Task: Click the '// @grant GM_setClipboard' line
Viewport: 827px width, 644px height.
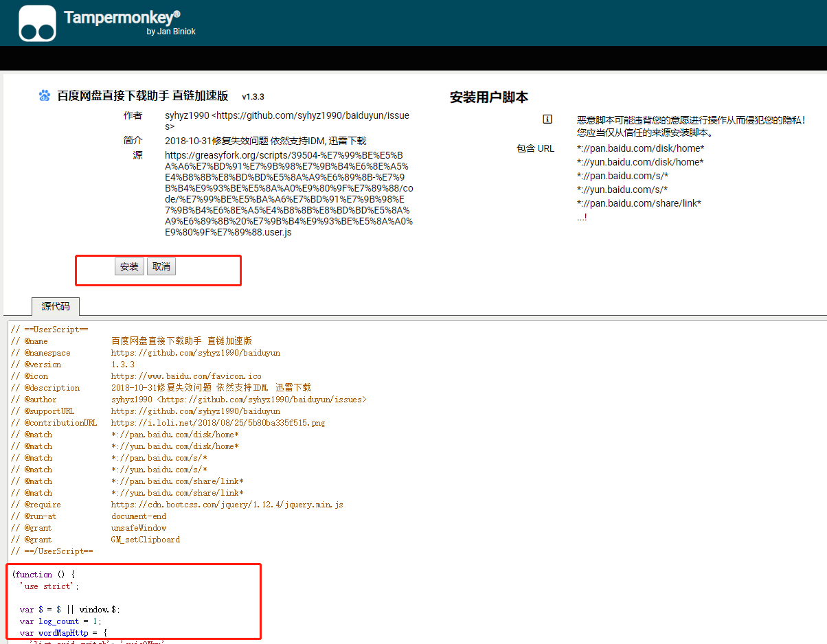Action: 95,540
